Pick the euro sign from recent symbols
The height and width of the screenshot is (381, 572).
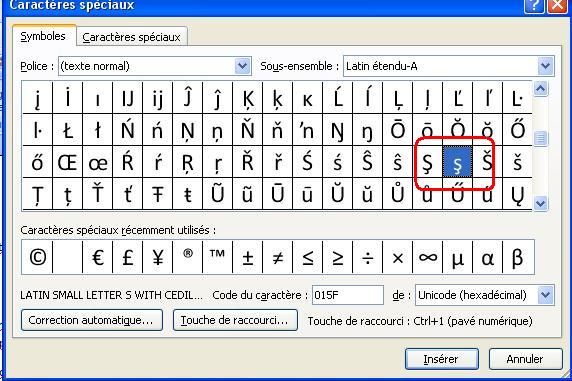(x=98, y=258)
